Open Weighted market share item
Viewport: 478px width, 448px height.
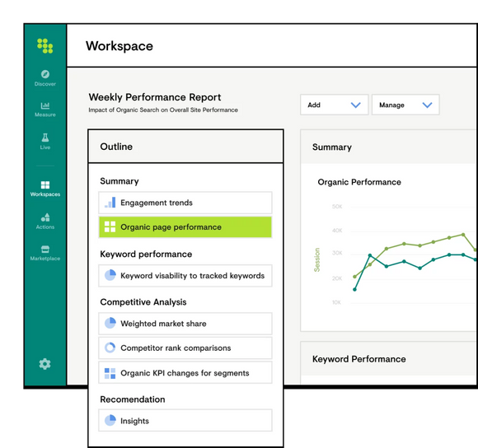tap(185, 324)
